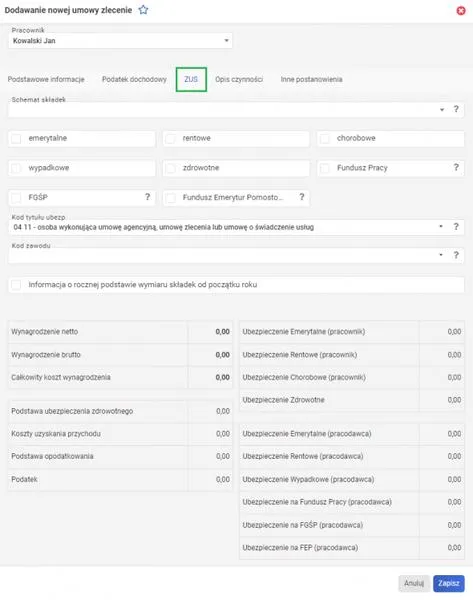Close the dialog with red X icon
Screen dimensions: 473x600
coord(461,11)
